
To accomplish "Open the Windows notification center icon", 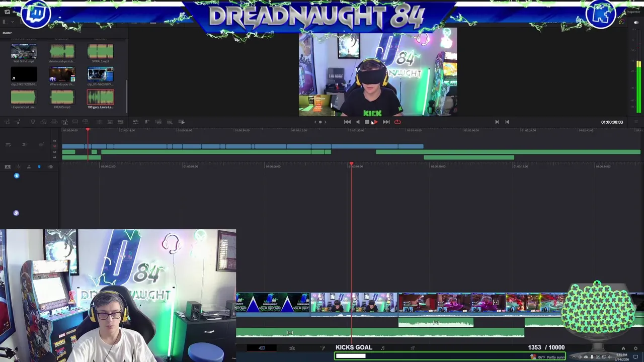I will (x=635, y=357).
